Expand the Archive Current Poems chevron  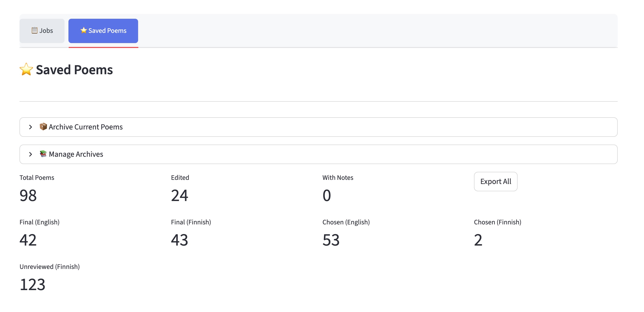(x=30, y=127)
